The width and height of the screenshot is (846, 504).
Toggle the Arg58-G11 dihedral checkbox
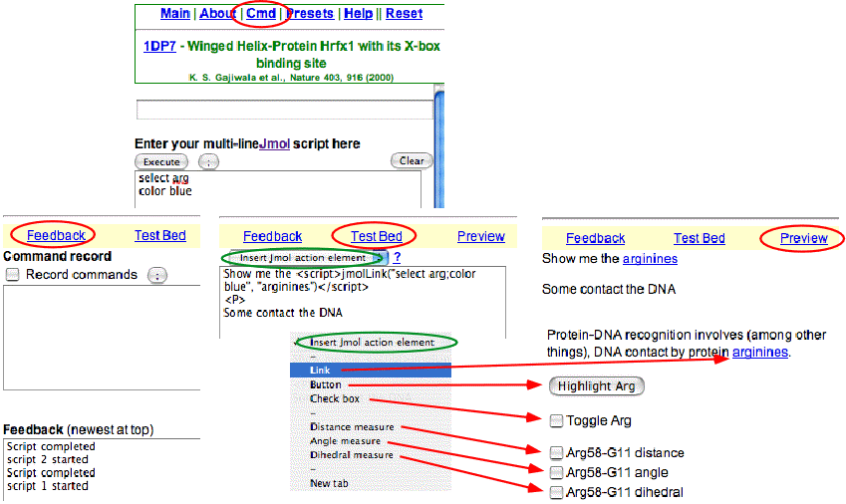pyautogui.click(x=556, y=492)
